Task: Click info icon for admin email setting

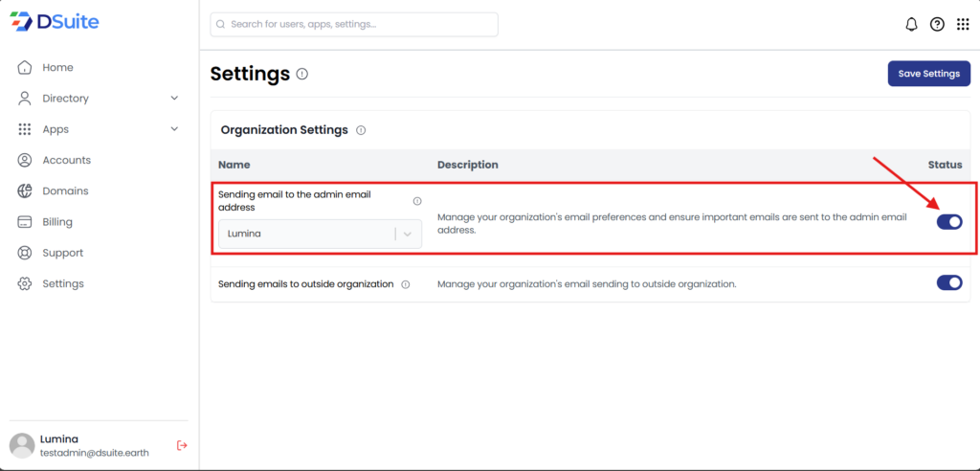Action: (417, 201)
